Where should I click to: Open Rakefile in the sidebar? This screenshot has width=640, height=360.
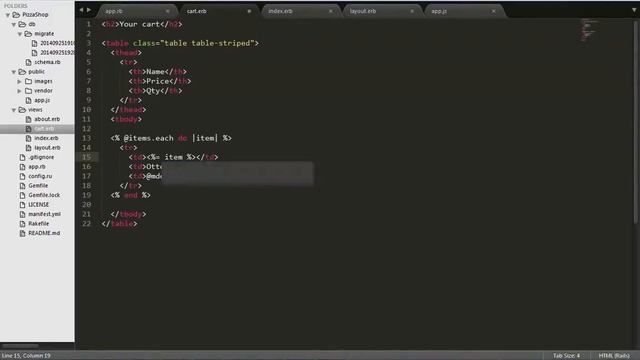pyautogui.click(x=39, y=224)
